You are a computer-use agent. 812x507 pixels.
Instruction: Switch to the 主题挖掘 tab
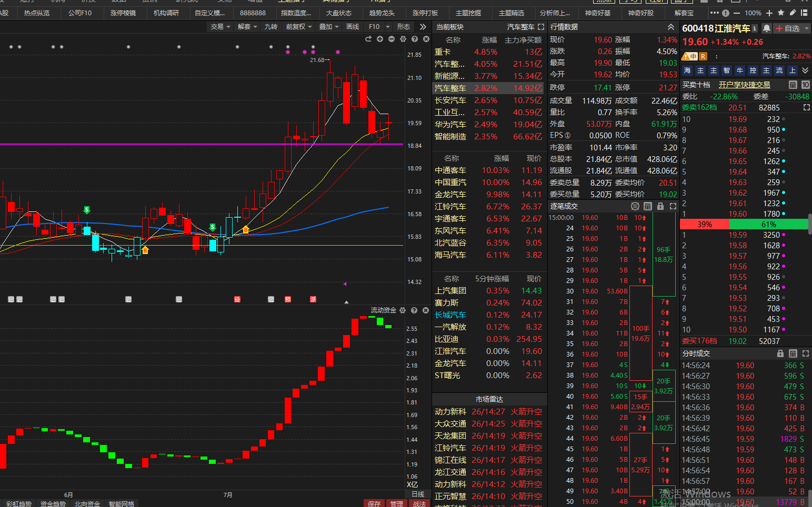468,13
